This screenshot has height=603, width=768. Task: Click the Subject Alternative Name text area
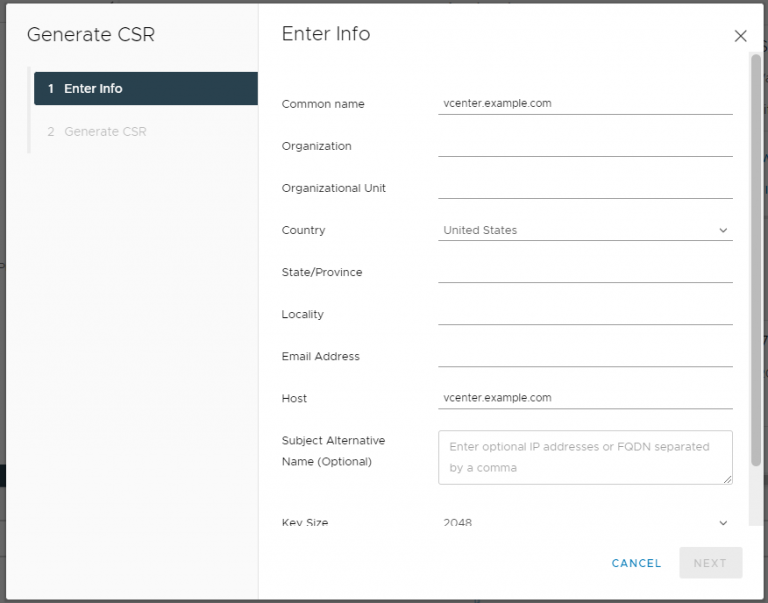point(584,457)
